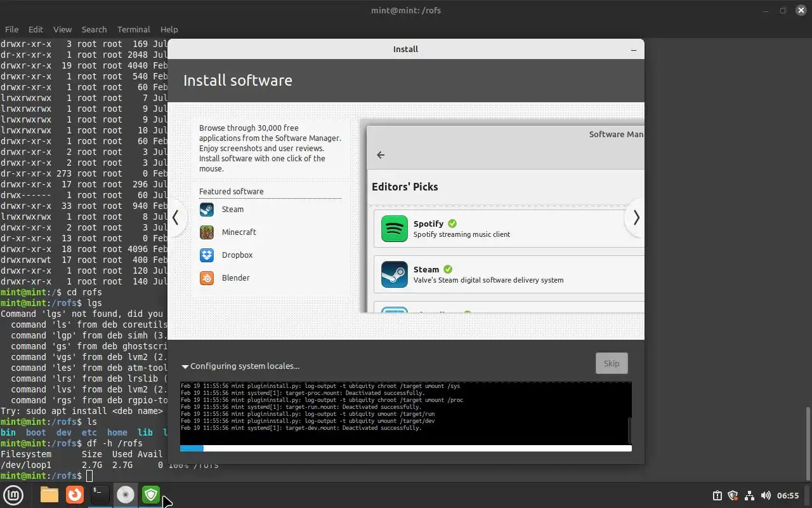Click the Dropbox label in Featured software

click(x=237, y=255)
